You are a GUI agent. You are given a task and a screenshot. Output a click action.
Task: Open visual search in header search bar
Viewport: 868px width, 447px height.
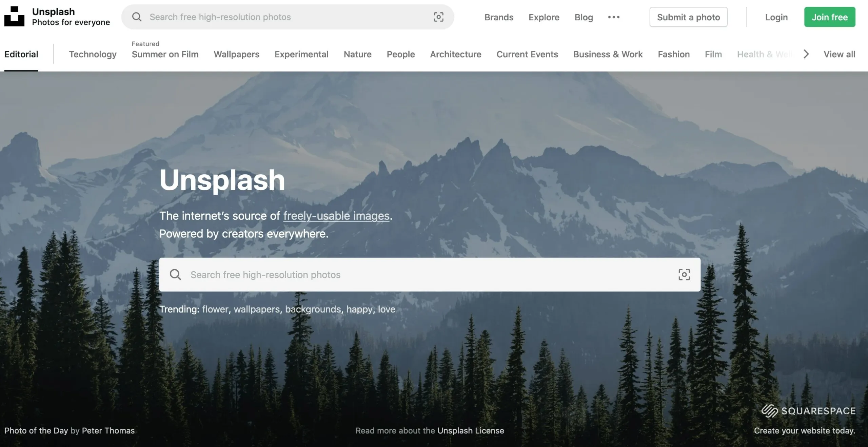tap(438, 17)
